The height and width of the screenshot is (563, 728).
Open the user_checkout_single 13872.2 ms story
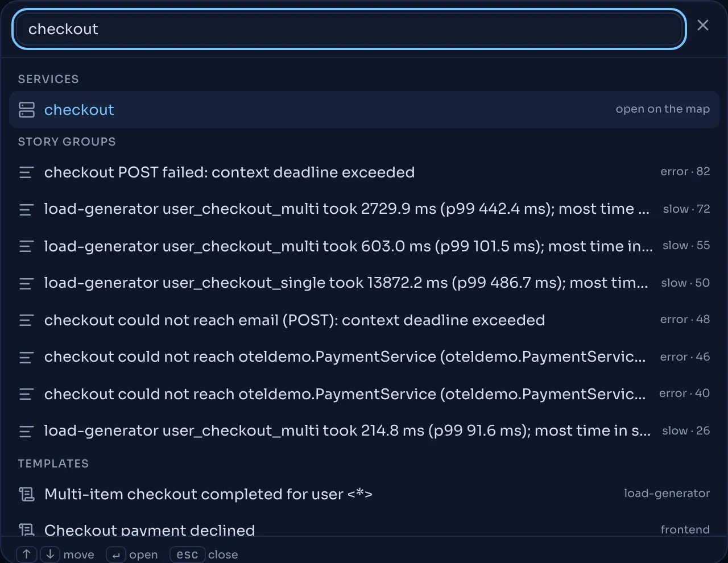[364, 283]
